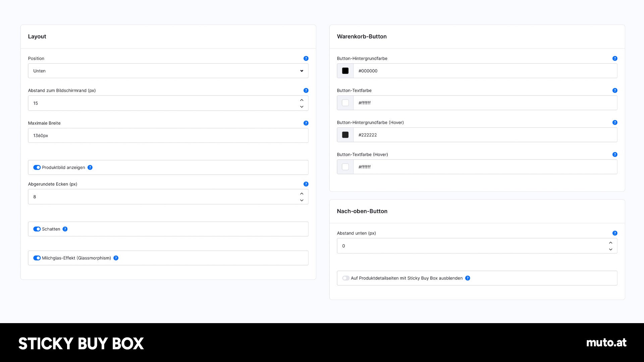Click help icon for Button-Textfarbe

615,90
